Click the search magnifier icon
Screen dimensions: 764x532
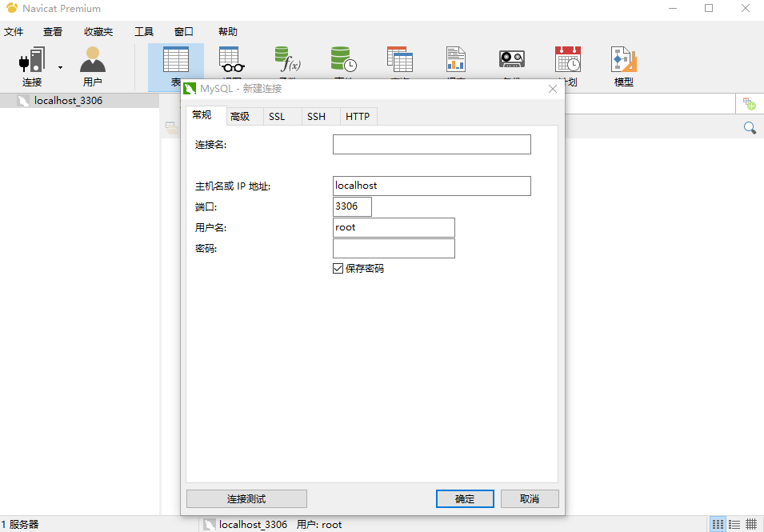(x=750, y=128)
